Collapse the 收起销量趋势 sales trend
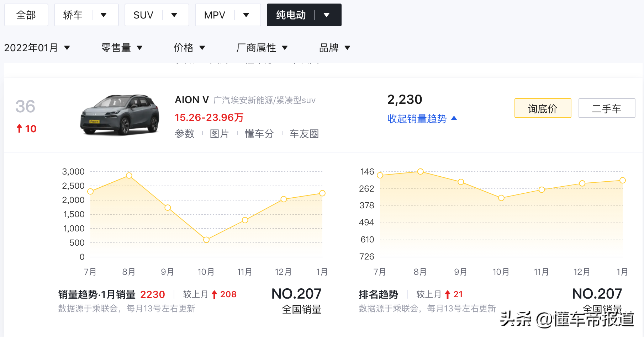644x337 pixels. pos(422,118)
